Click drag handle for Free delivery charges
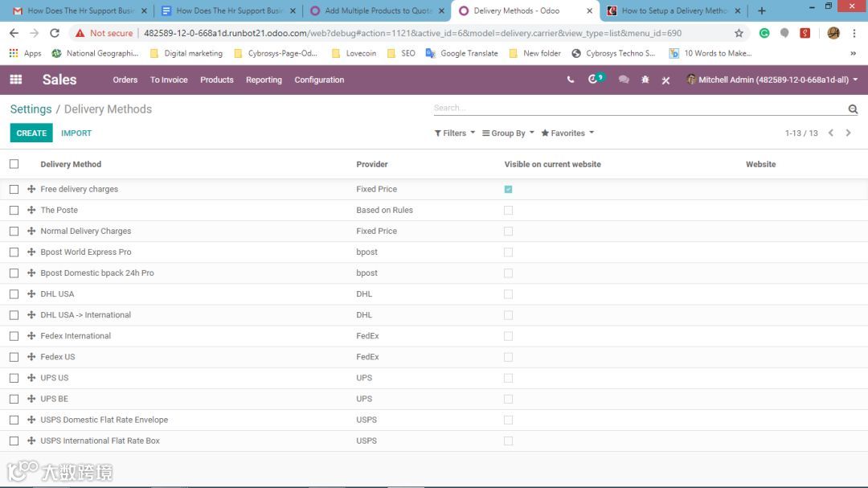This screenshot has height=488, width=868. 31,189
